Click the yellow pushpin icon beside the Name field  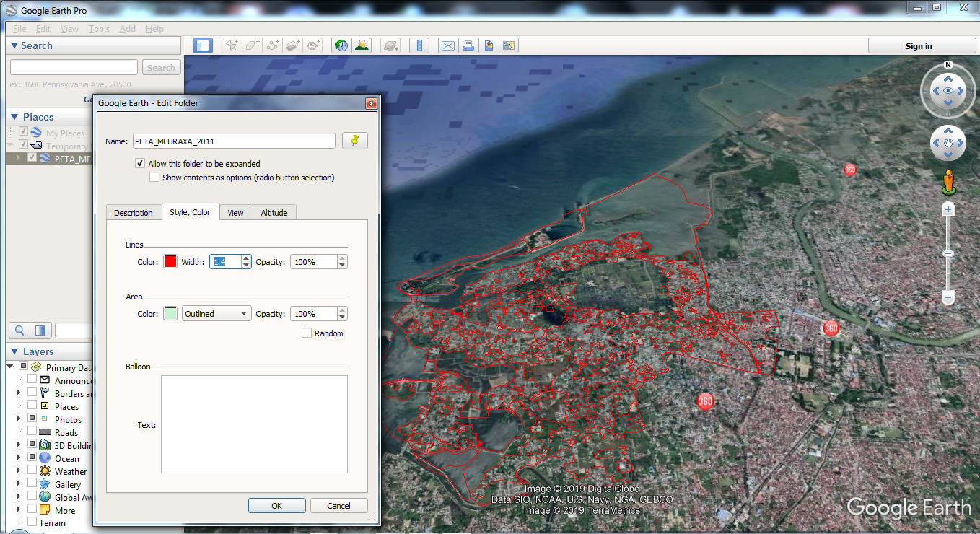click(x=354, y=140)
